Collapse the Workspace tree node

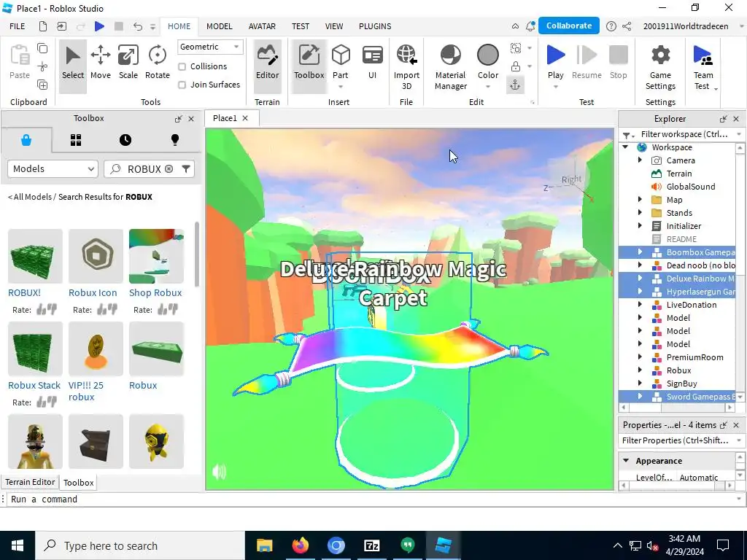625,147
